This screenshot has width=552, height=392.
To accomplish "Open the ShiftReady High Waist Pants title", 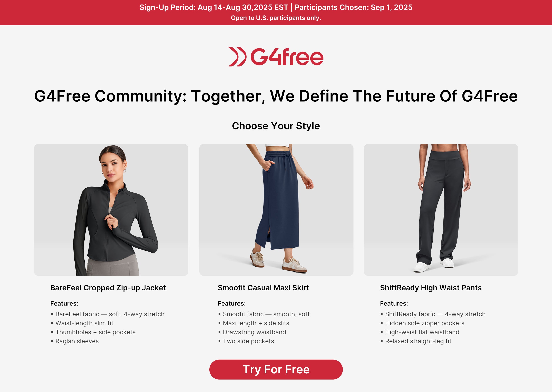I will (431, 288).
